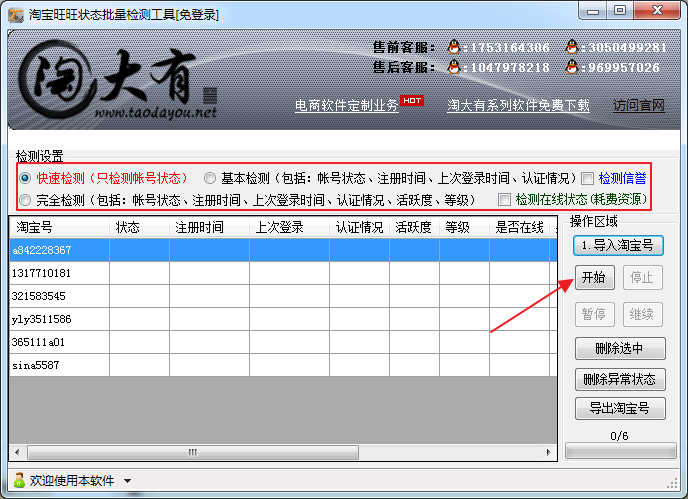Viewport: 688px width, 499px height.
Task: Select the 完全检测 radio option
Action: tap(25, 200)
